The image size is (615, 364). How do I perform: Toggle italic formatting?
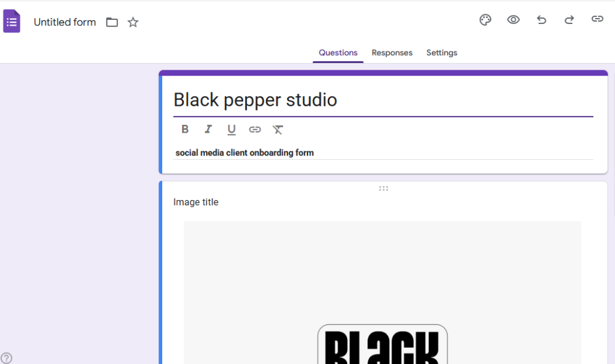208,129
